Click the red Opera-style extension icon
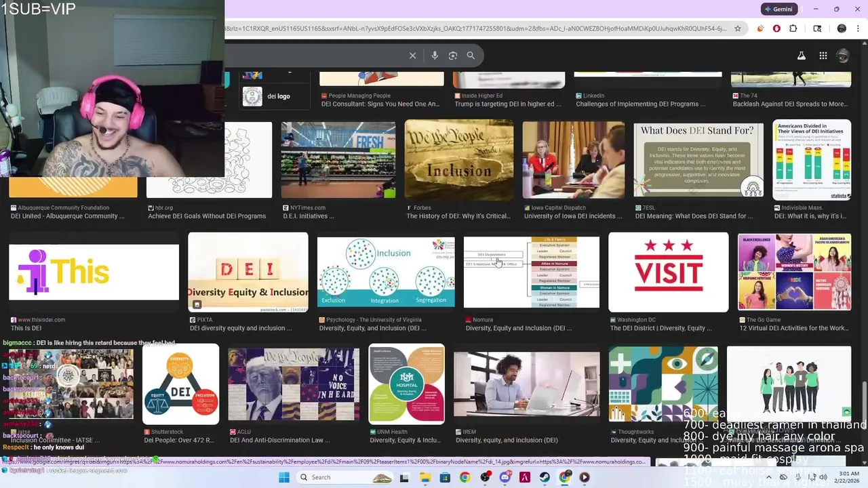 (776, 28)
